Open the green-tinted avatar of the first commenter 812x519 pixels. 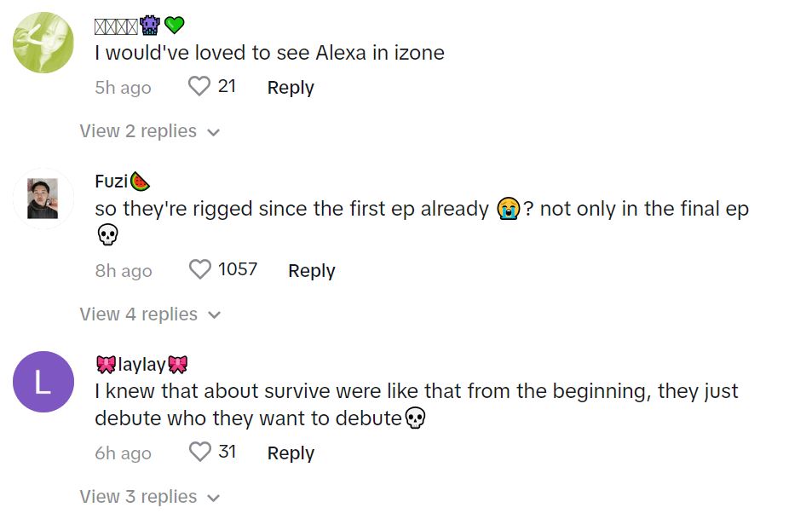click(x=43, y=43)
